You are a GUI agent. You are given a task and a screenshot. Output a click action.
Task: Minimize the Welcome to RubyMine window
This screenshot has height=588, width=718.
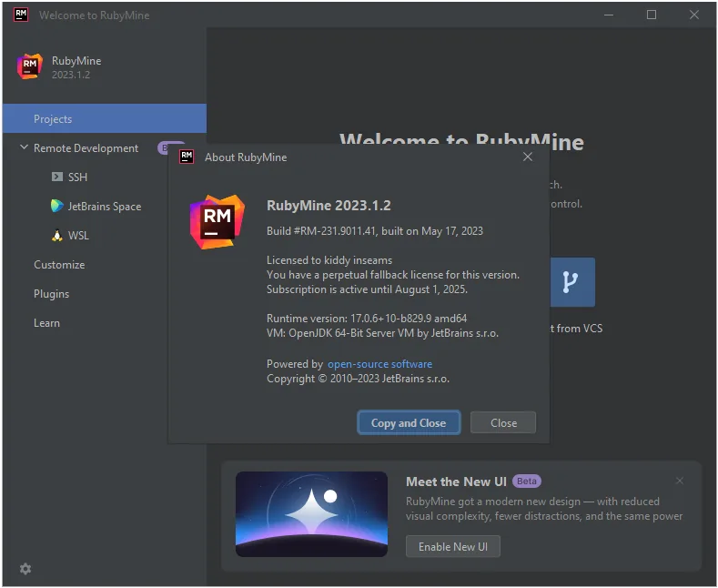(x=609, y=15)
